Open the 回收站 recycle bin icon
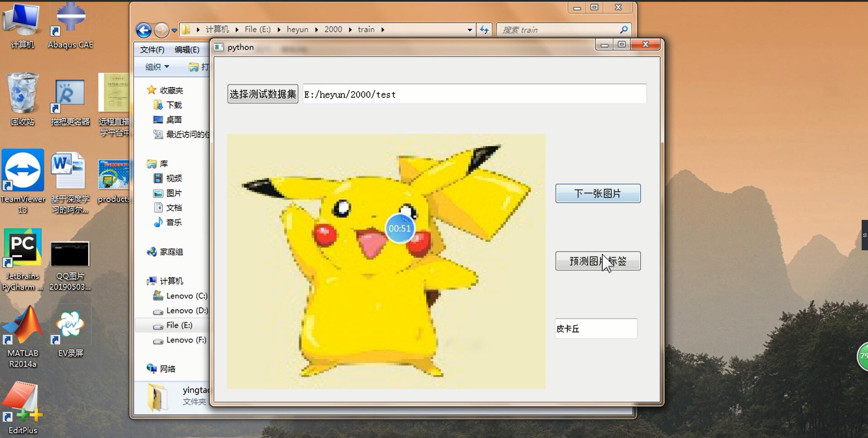Viewport: 868px width, 438px height. [22, 99]
